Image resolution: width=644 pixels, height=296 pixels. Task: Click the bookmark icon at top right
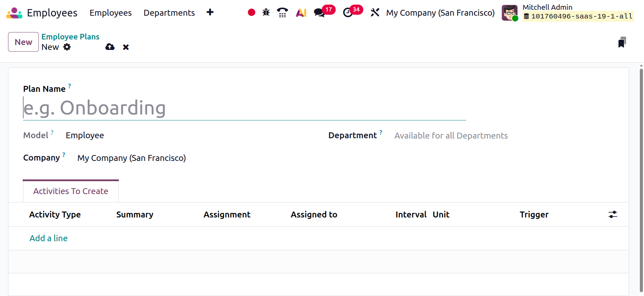622,42
